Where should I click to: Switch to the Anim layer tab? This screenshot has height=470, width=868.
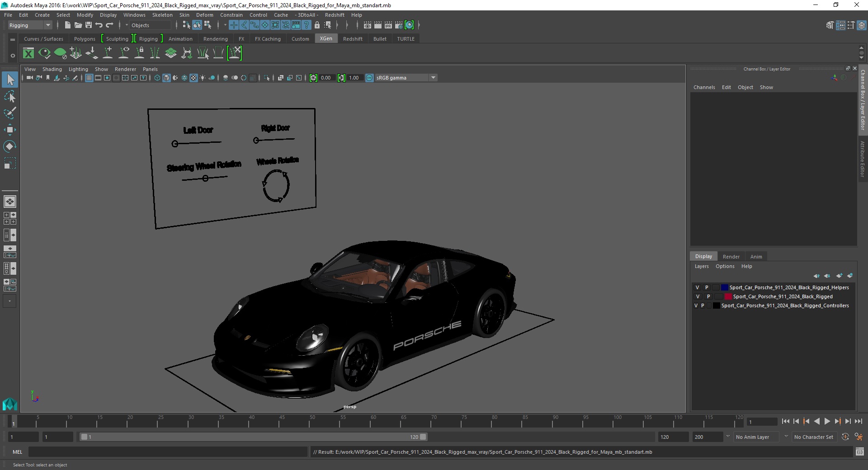tap(756, 256)
